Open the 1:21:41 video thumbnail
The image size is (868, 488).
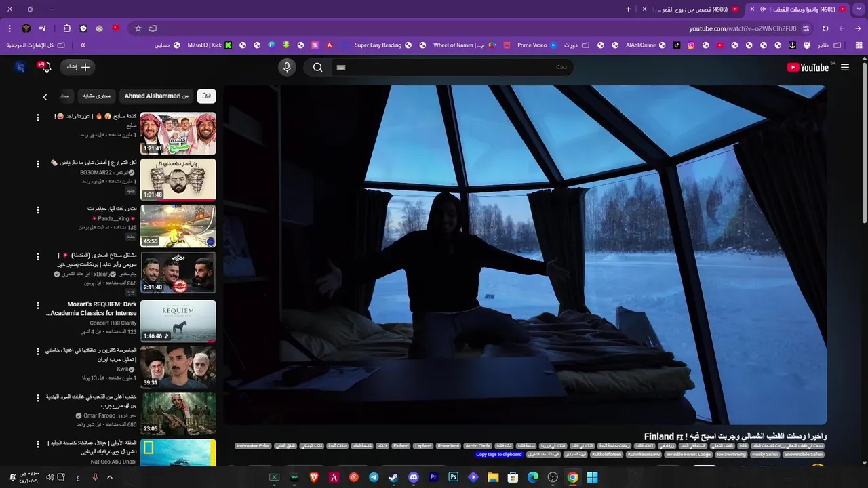click(x=178, y=134)
